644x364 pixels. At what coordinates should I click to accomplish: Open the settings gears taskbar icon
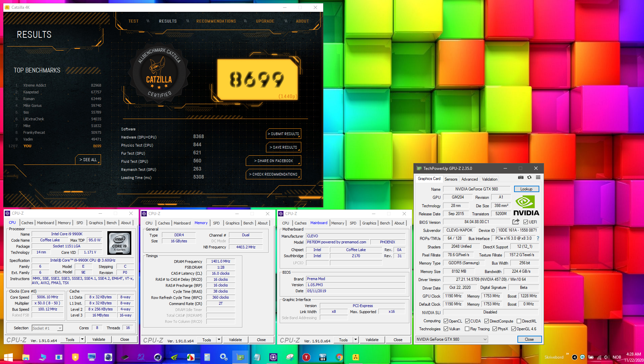tap(224, 357)
